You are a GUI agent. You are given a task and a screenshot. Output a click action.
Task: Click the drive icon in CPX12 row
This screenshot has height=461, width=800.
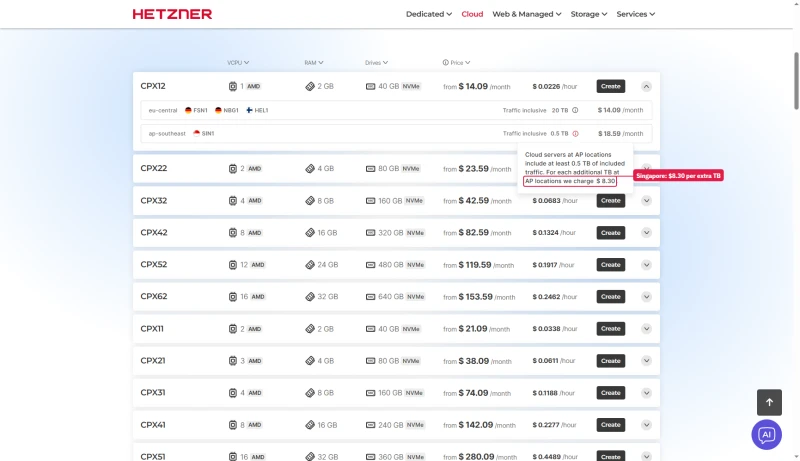click(370, 87)
